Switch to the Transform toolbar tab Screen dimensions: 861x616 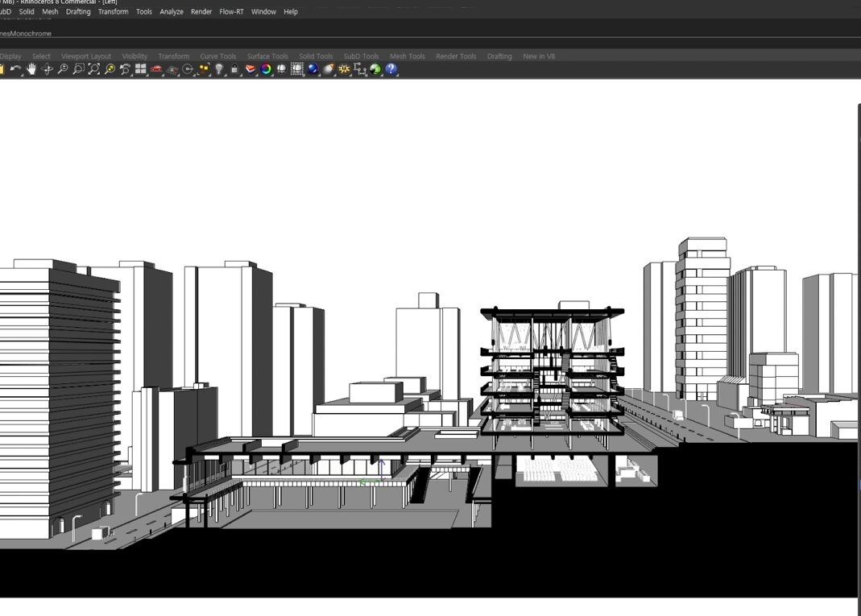click(173, 56)
